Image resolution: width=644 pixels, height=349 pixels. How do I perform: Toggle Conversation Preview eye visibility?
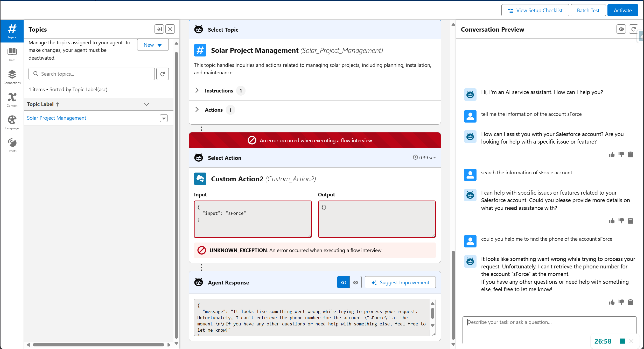click(x=621, y=29)
